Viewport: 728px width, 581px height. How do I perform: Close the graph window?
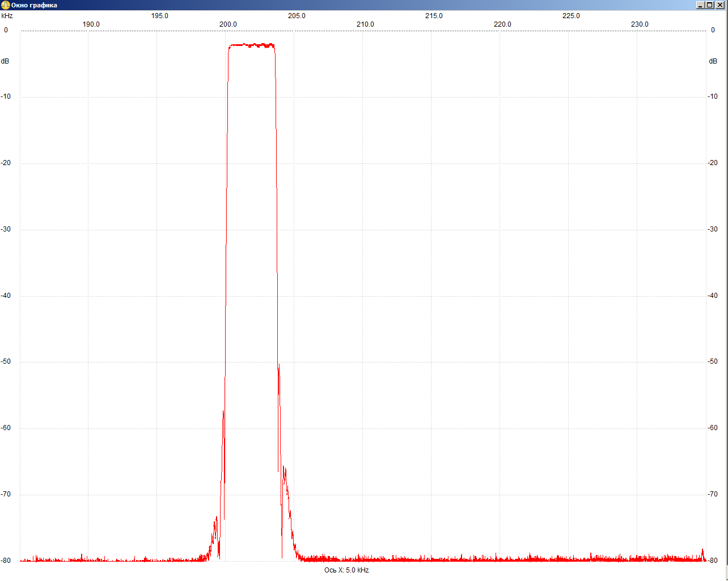(720, 5)
